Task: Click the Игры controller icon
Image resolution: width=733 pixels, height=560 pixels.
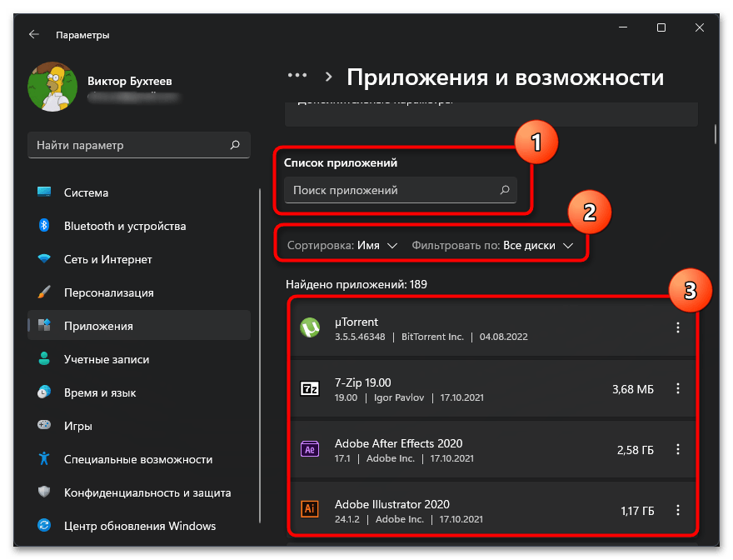Action: coord(44,426)
